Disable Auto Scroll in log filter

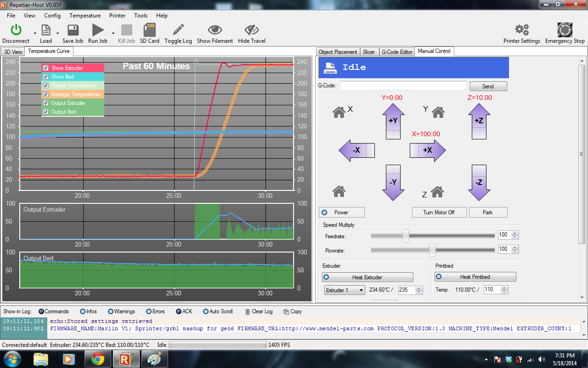point(206,311)
